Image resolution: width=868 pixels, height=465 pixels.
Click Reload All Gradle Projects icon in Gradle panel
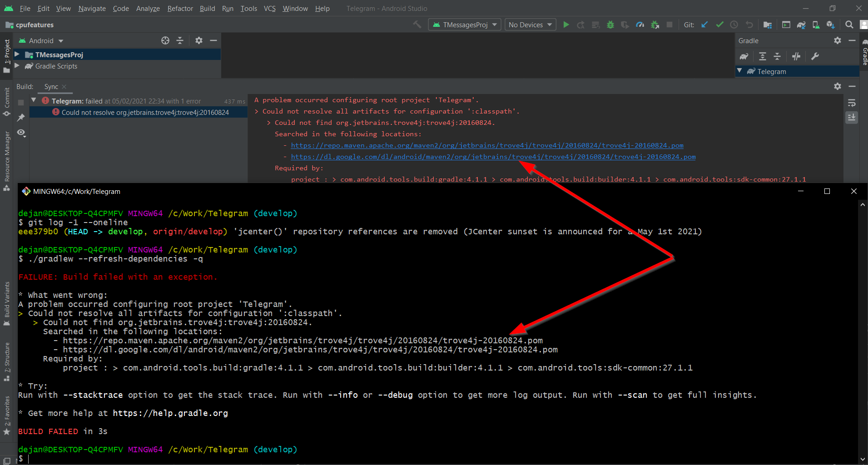point(744,56)
